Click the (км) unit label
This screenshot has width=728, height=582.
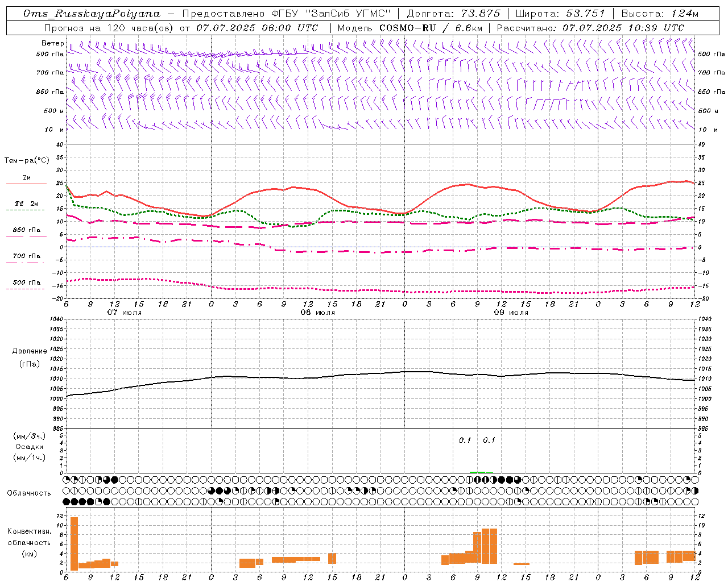coord(30,554)
